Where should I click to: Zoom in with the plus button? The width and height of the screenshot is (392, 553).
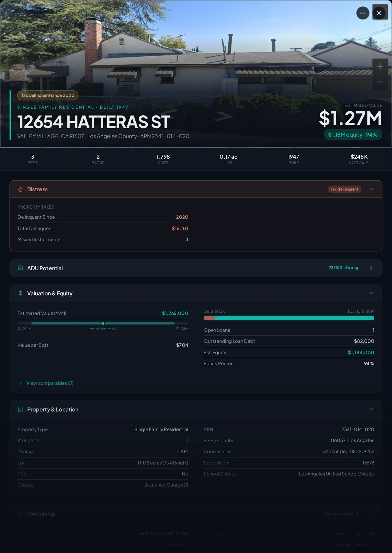click(x=380, y=66)
